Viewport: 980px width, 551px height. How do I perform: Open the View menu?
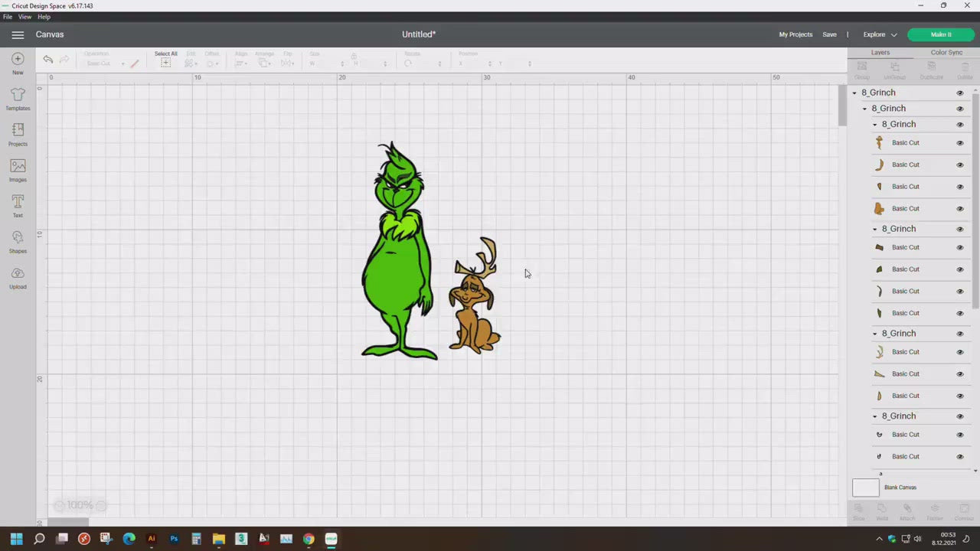[x=24, y=17]
